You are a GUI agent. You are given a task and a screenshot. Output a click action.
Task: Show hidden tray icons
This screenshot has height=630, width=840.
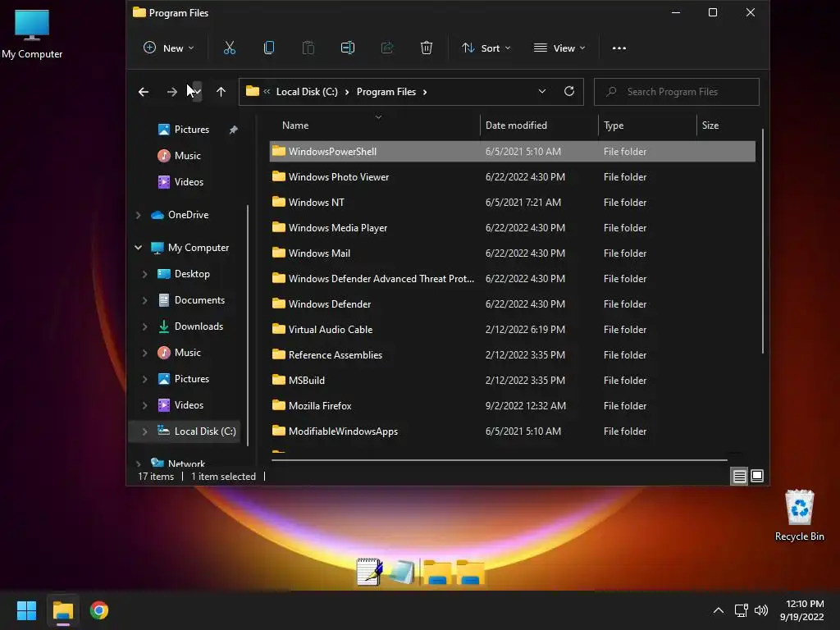[719, 610]
